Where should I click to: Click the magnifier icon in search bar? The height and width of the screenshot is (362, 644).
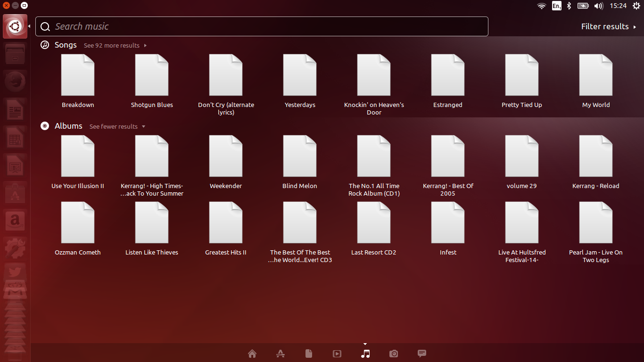click(x=45, y=27)
